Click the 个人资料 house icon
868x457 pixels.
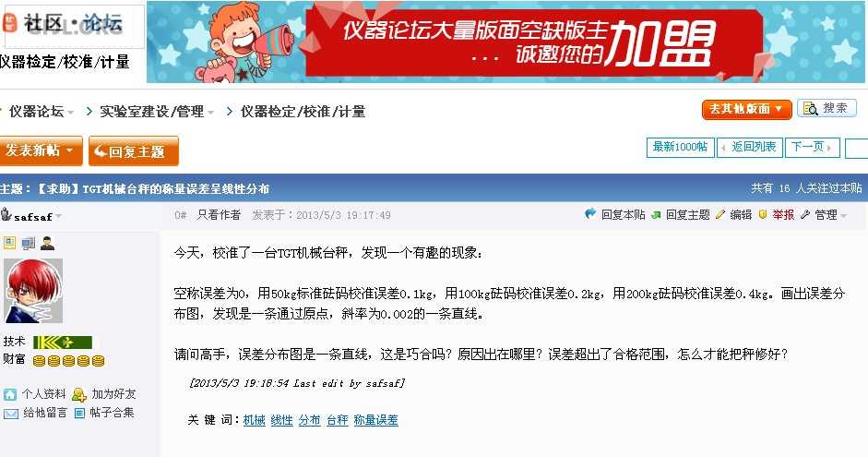[x=10, y=394]
